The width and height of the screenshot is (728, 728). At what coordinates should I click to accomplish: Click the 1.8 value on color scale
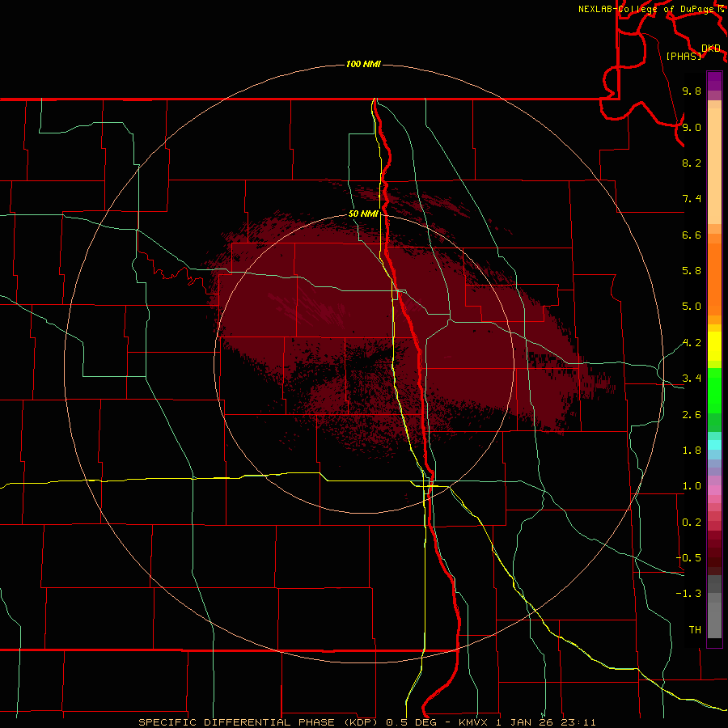[692, 451]
